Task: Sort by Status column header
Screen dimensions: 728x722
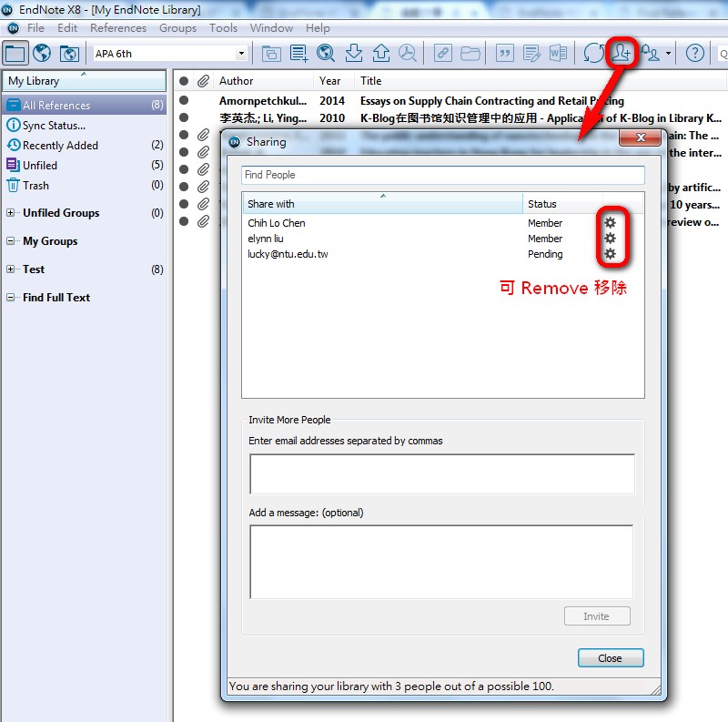Action: click(562, 204)
